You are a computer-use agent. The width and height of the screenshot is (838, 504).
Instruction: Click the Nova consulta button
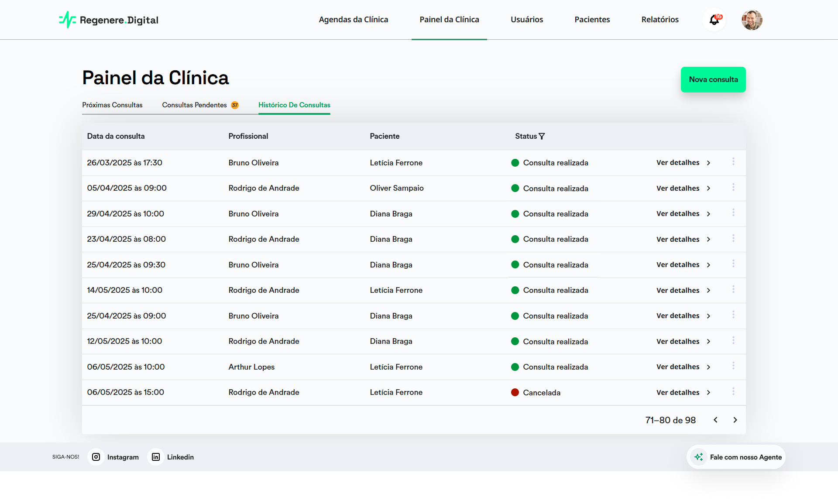point(713,79)
